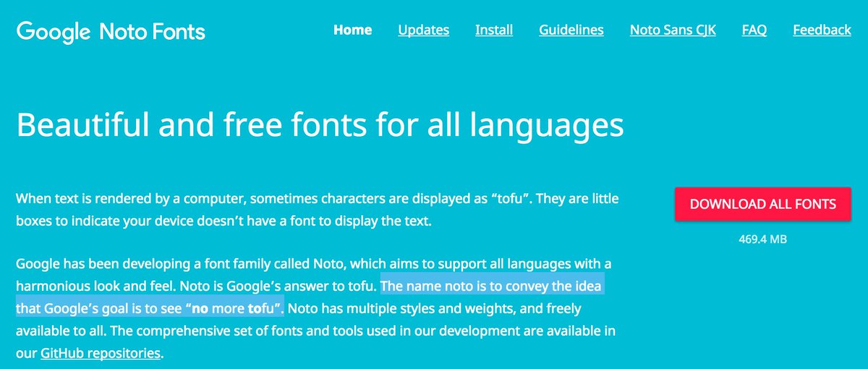
Task: Open the Noto Sans CJK link
Action: tap(673, 30)
